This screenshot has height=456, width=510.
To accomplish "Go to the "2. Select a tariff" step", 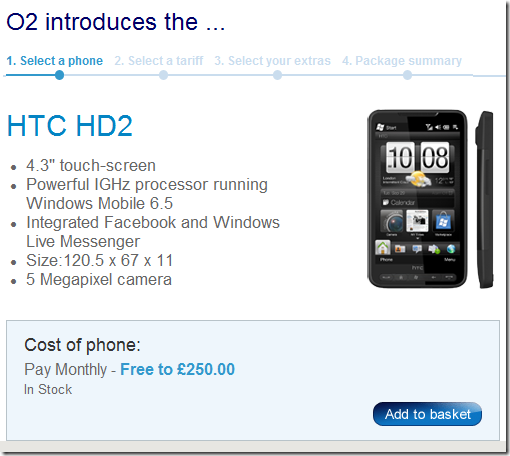I will click(159, 61).
